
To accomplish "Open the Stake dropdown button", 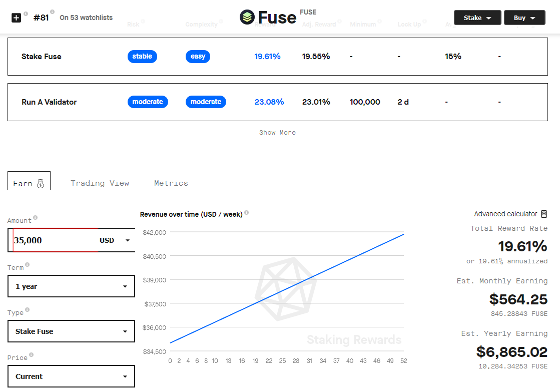I will click(477, 18).
